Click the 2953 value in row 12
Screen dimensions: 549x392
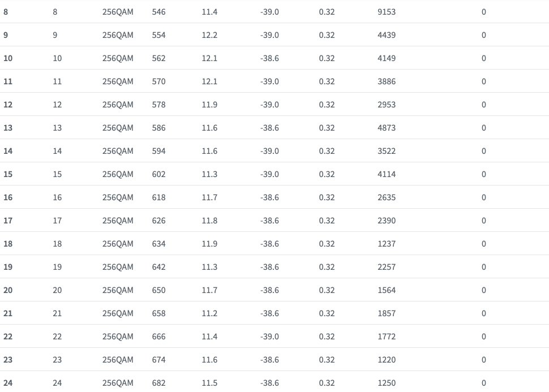pos(387,105)
